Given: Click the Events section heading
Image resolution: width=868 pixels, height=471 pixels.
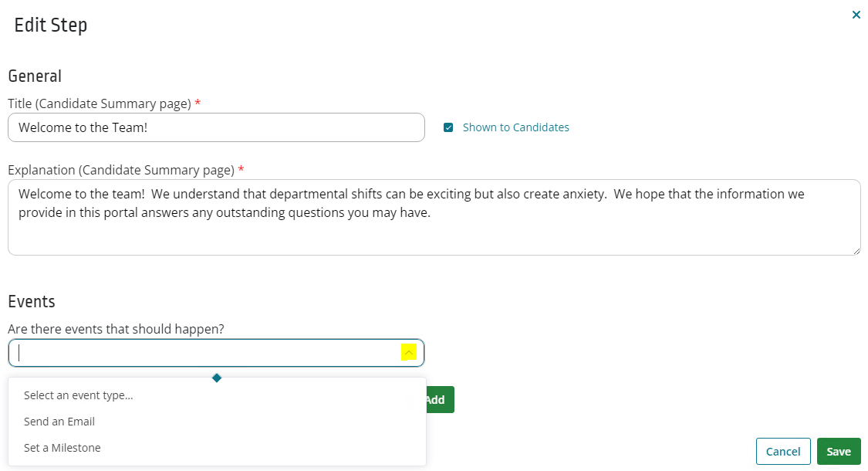Looking at the screenshot, I should point(32,301).
